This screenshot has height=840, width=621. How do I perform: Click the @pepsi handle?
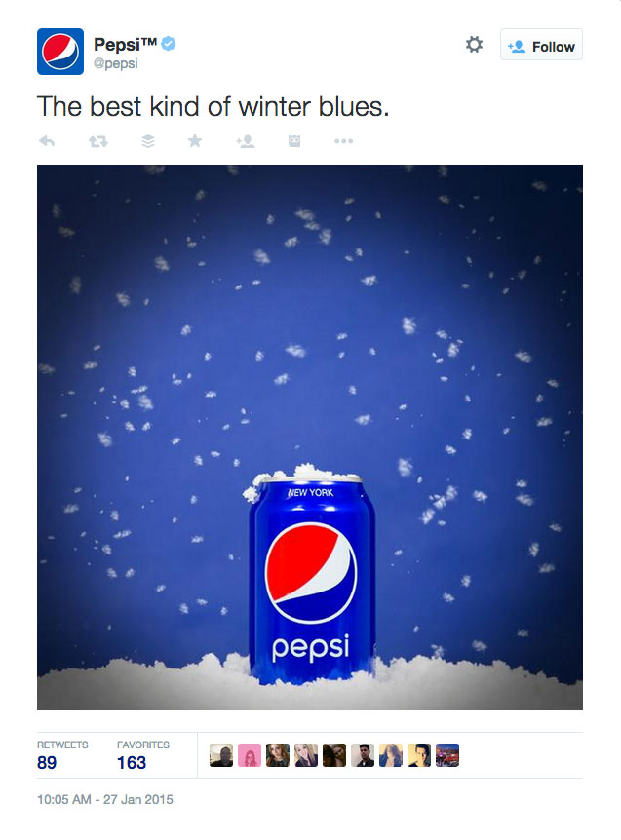(116, 63)
